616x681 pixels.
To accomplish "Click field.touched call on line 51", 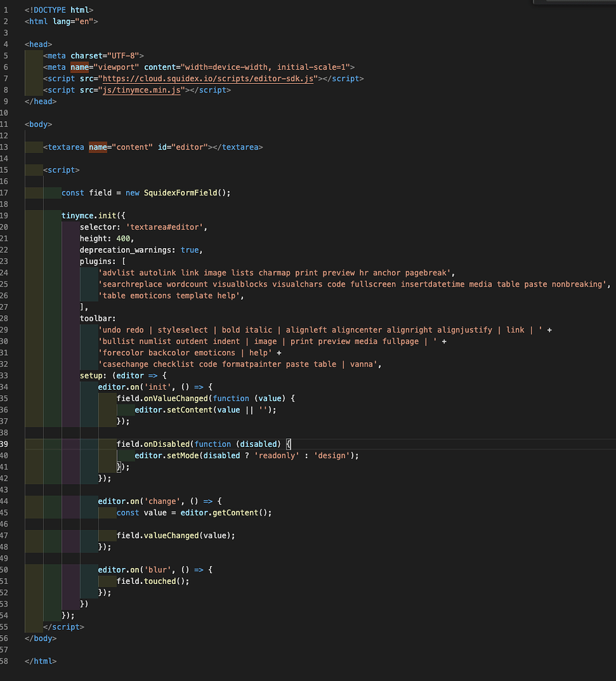I will (x=146, y=581).
